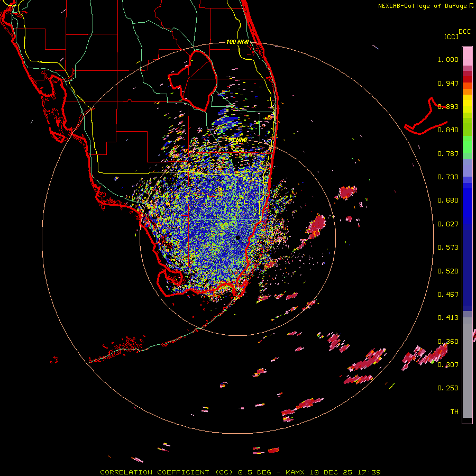Select the 0.413 scale value
Image resolution: width=476 pixels, height=476 pixels.
point(448,318)
